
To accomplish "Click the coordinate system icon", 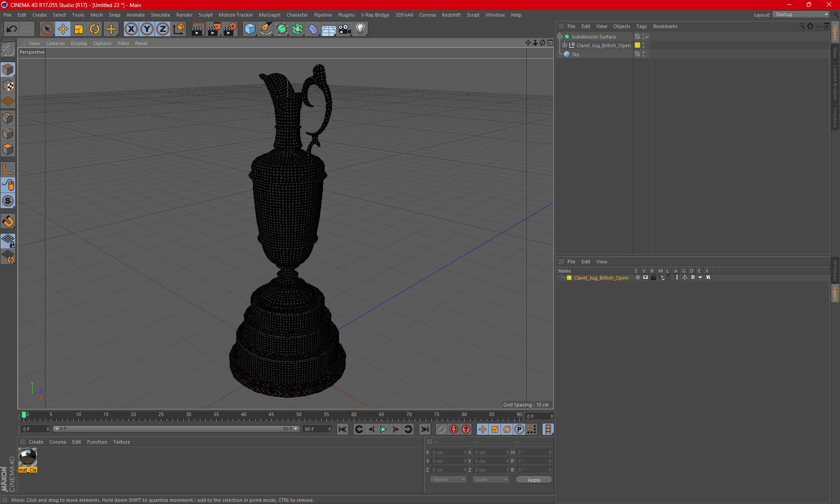I will click(178, 29).
